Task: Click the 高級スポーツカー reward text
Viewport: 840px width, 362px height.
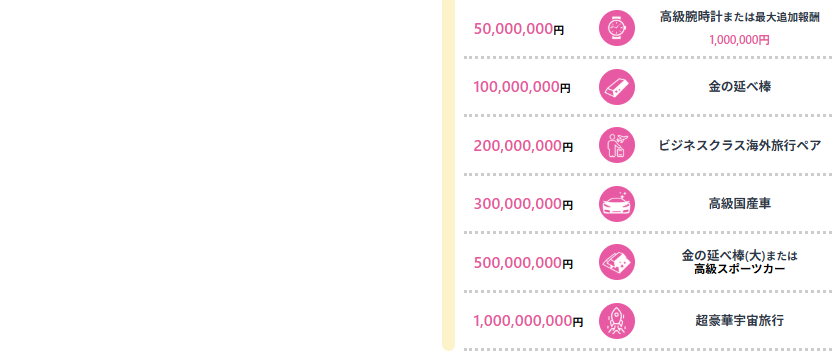Action: (739, 269)
